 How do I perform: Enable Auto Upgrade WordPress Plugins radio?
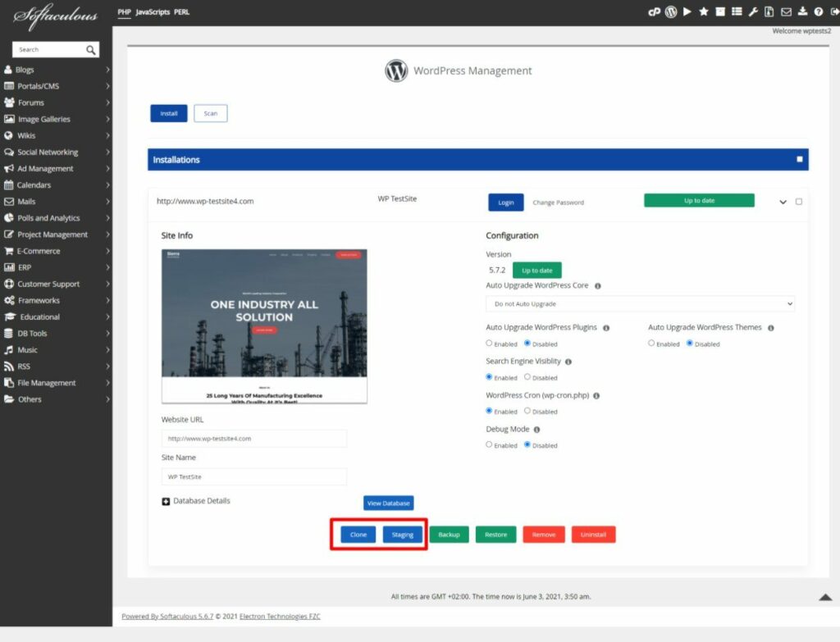(489, 344)
